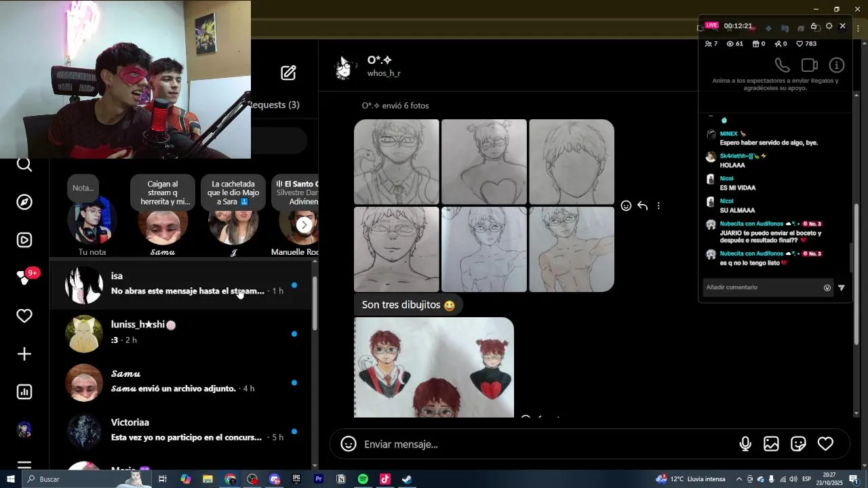Open comment filter icon in live chat
868x488 pixels.
click(x=842, y=287)
